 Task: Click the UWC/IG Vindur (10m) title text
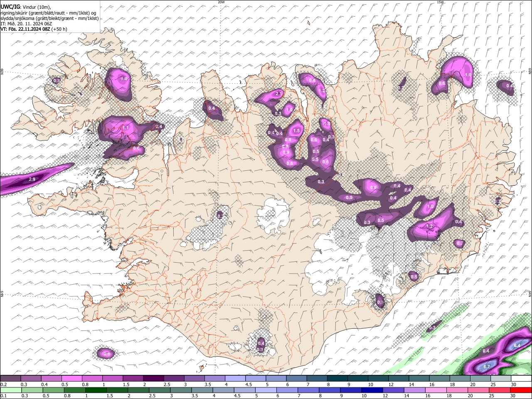(x=26, y=7)
